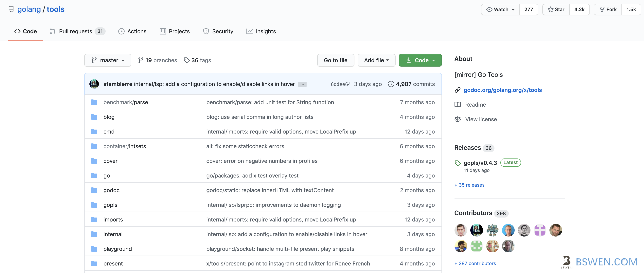The image size is (644, 273).
Task: Click the 277 watchers count
Action: [528, 10]
